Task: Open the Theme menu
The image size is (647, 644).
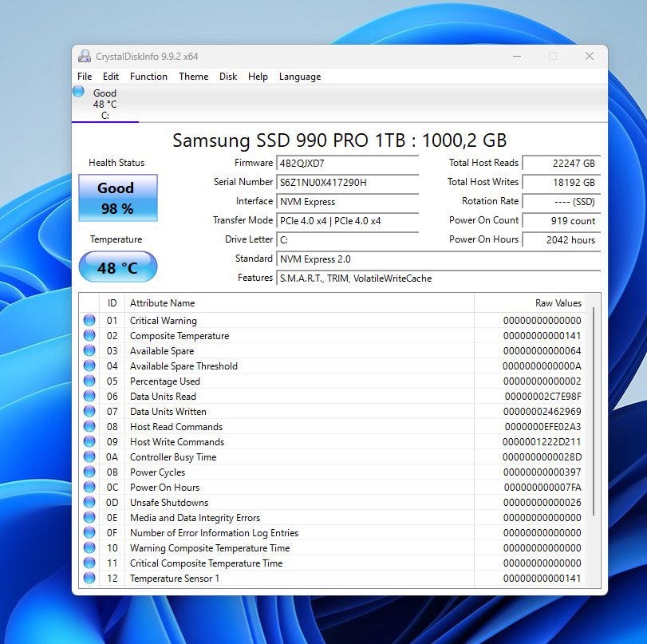Action: pyautogui.click(x=194, y=77)
